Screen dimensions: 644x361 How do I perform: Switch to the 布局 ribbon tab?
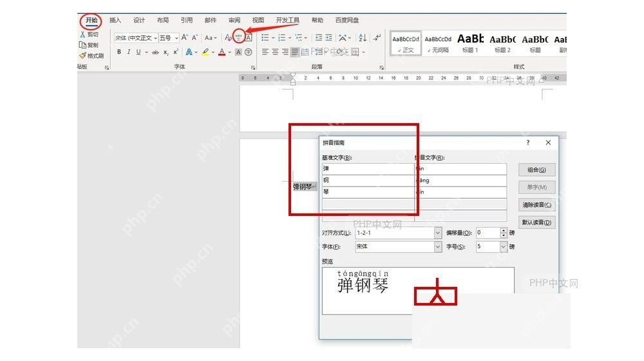pos(163,20)
